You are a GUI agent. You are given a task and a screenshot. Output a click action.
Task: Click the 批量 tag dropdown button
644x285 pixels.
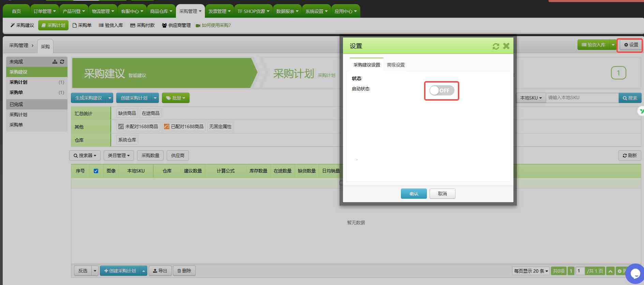coord(176,98)
